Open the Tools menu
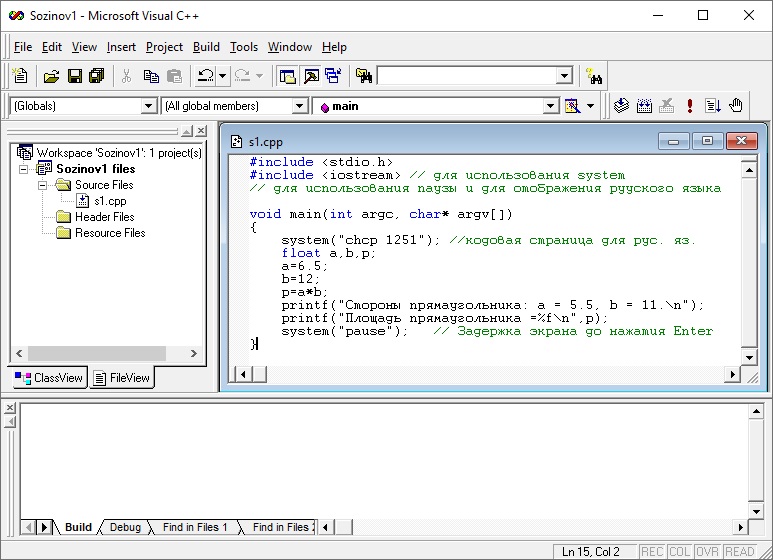 coord(244,47)
